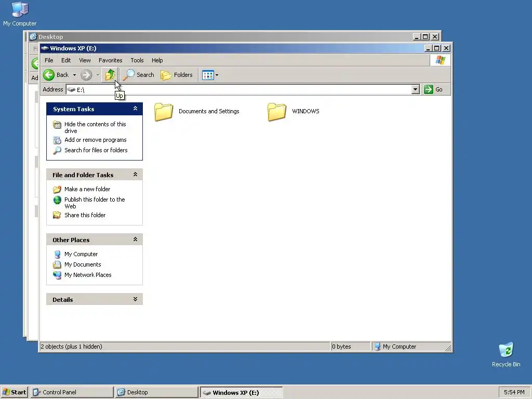Open the Tools menu
Screen dimensions: 532x399
click(x=137, y=60)
